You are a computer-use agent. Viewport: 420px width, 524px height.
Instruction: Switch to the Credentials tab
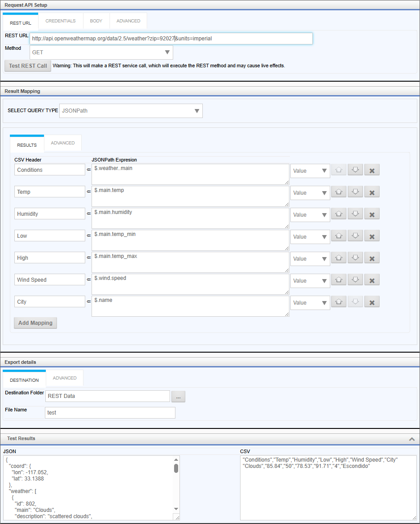pyautogui.click(x=61, y=21)
